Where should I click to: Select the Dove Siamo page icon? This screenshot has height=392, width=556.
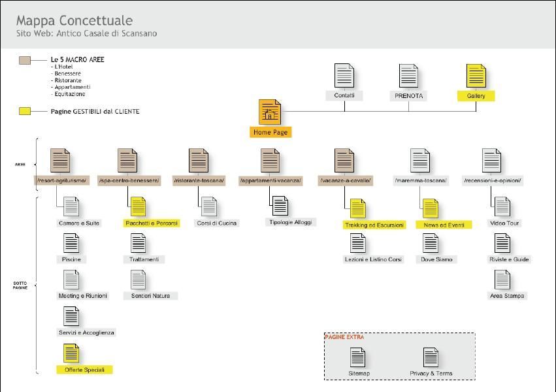(x=431, y=243)
